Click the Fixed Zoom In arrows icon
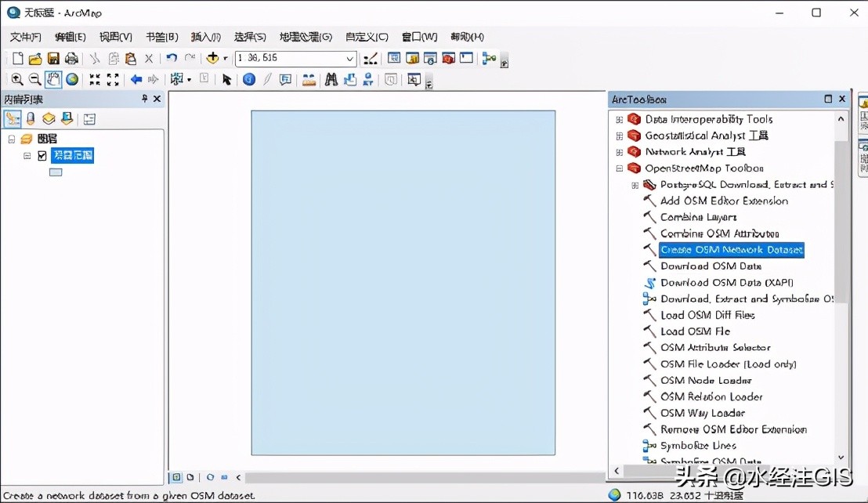 click(96, 80)
